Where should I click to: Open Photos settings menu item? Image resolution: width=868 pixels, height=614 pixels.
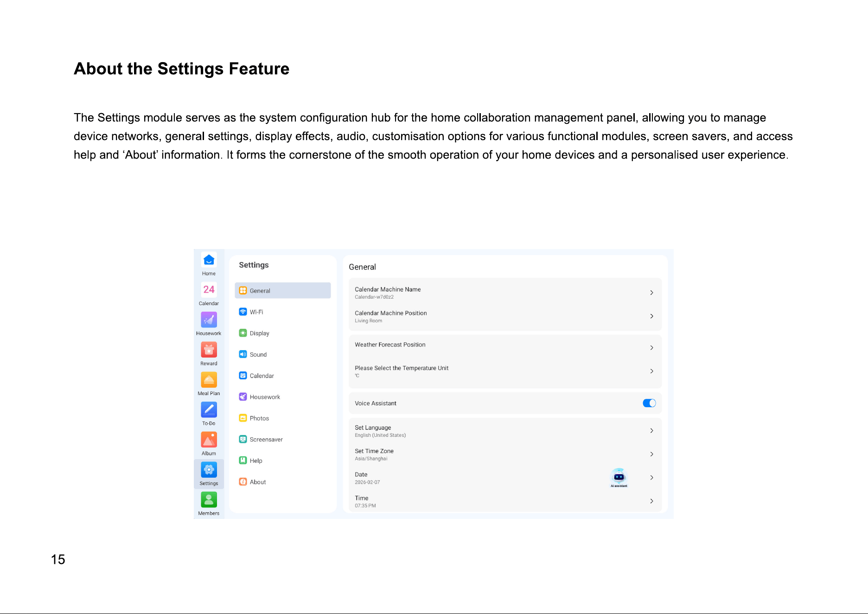pos(283,418)
